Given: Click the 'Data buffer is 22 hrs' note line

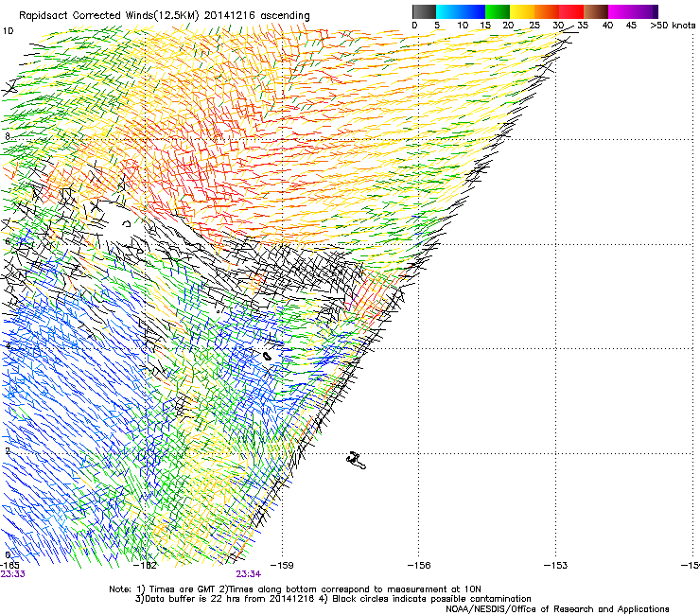Looking at the screenshot, I should coord(333,599).
